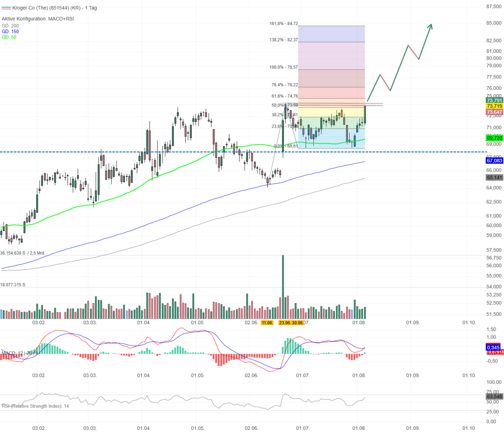Click the 80,000 price axis label

(x=494, y=58)
